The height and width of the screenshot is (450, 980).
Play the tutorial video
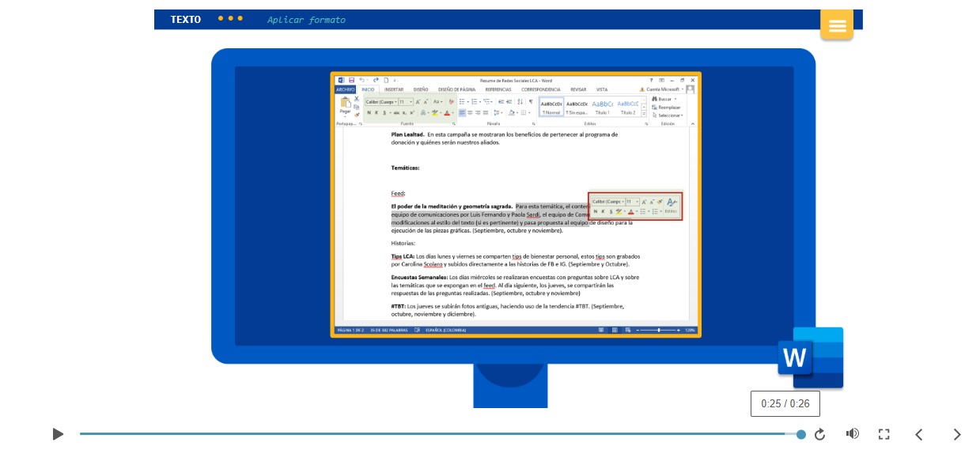tap(58, 434)
